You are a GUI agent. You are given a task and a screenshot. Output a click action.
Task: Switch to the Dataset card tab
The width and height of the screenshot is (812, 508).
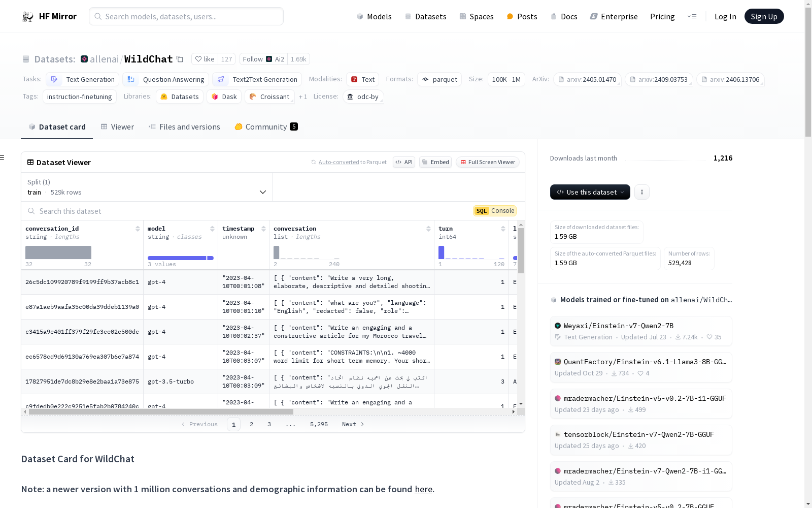57,127
